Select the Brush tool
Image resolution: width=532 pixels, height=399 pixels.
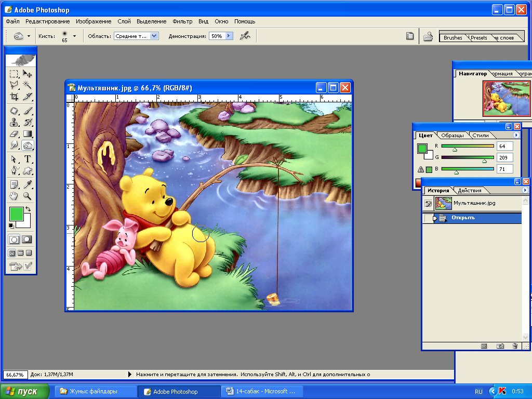coord(27,111)
